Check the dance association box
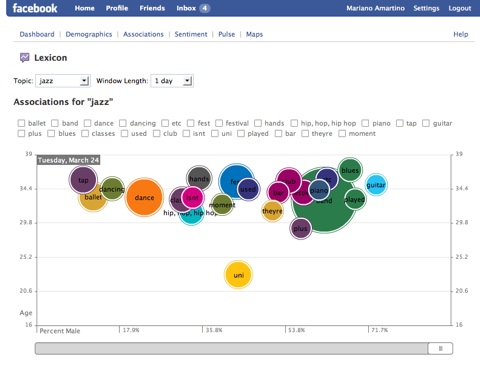Viewport: 480px width, 365px height. (87, 123)
